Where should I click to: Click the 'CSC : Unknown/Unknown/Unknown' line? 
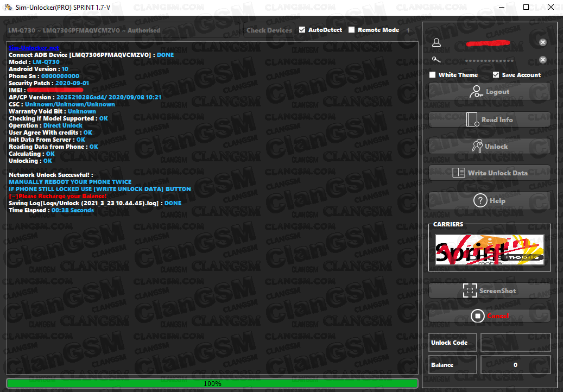[62, 104]
